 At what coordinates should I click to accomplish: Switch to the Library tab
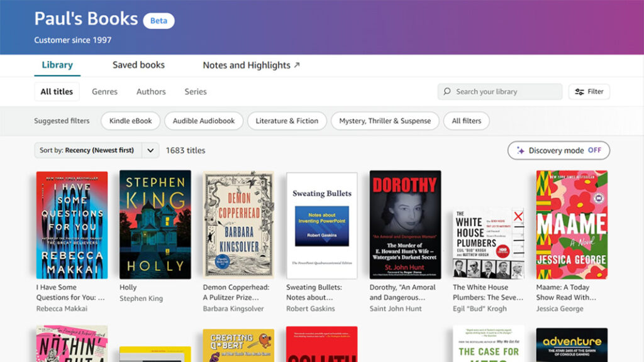pyautogui.click(x=57, y=65)
